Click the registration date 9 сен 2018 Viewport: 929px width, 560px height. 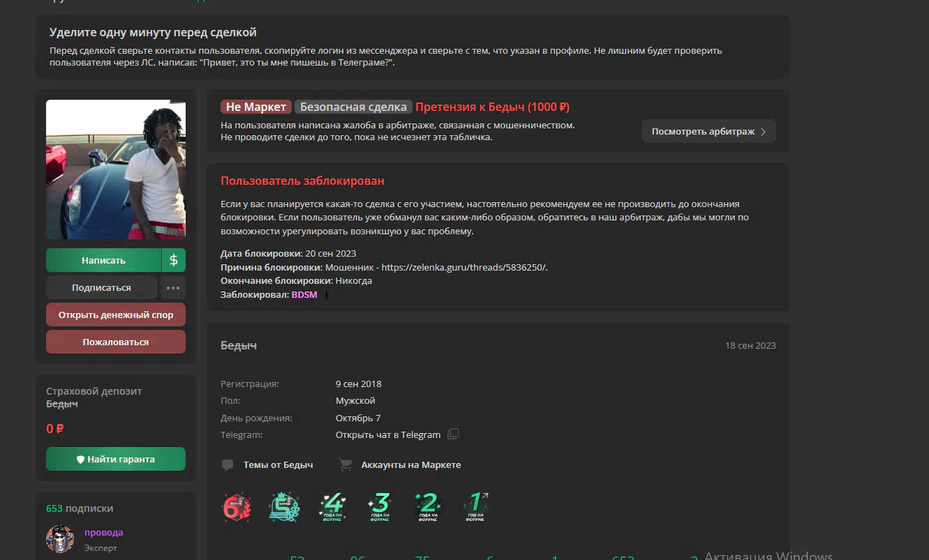click(359, 384)
